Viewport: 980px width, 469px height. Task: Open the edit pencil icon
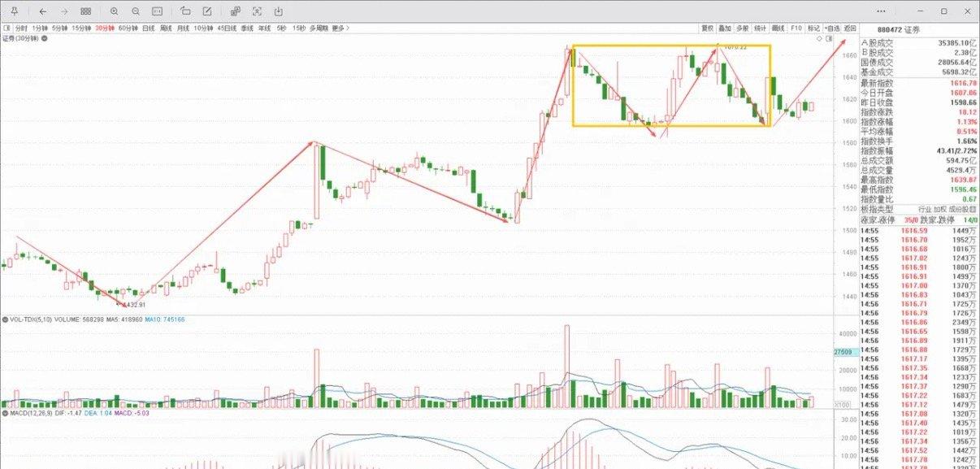207,11
